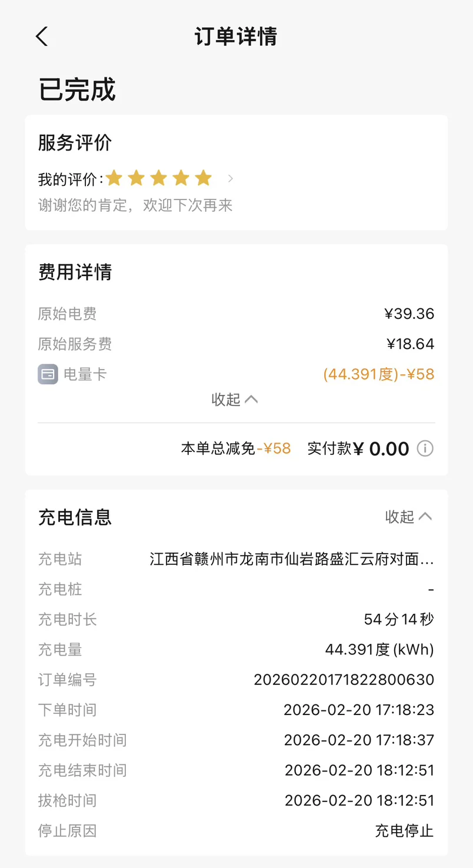Viewport: 473px width, 868px height.
Task: Tap the 服务评价 heading
Action: point(75,143)
